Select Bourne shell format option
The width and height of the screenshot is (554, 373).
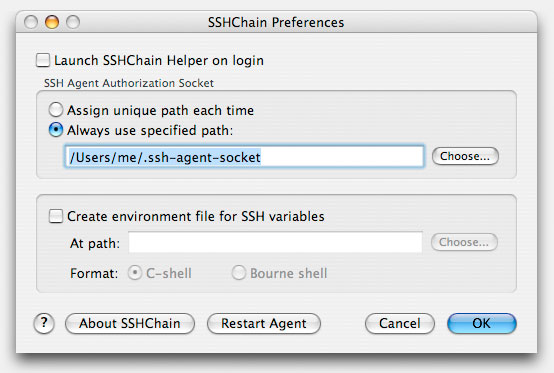click(x=239, y=273)
